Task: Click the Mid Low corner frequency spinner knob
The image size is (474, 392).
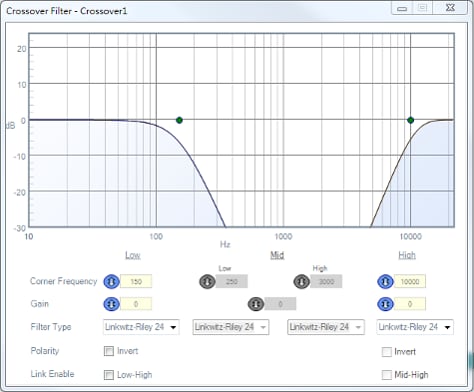Action: click(x=207, y=281)
